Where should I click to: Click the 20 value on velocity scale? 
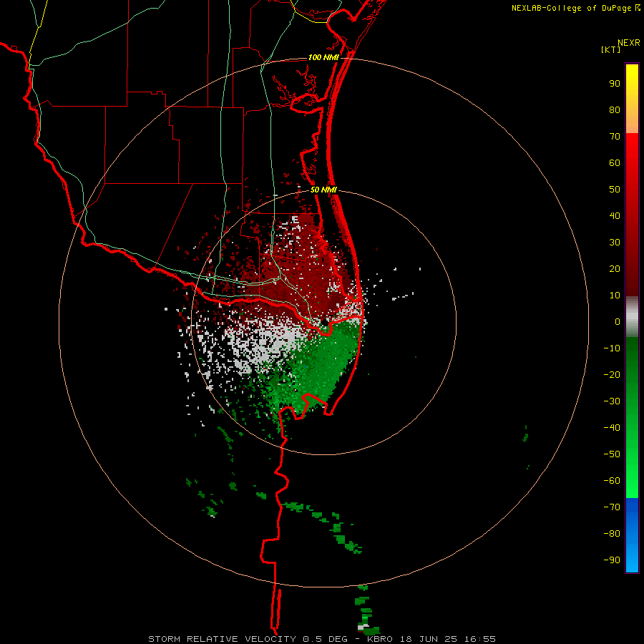pyautogui.click(x=615, y=269)
